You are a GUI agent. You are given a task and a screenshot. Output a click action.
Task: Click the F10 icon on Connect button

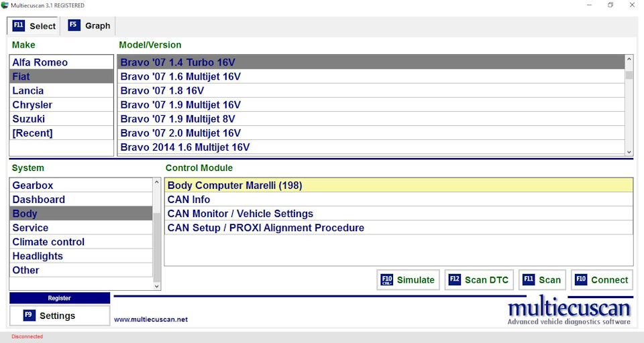click(581, 279)
